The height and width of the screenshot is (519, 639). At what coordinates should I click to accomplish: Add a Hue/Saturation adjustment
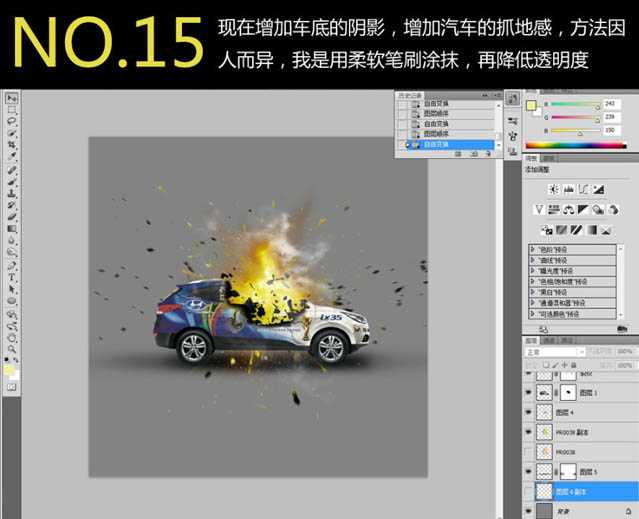(x=553, y=209)
